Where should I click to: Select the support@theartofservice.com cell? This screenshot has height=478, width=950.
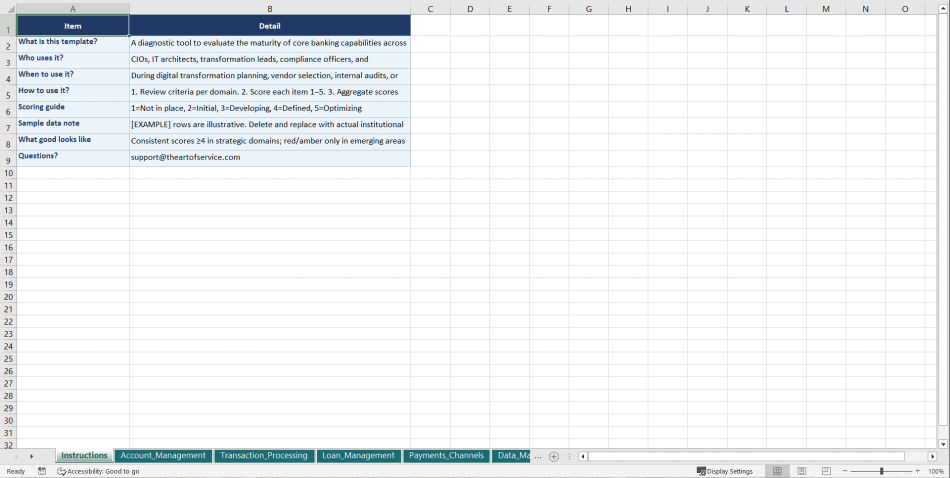269,157
